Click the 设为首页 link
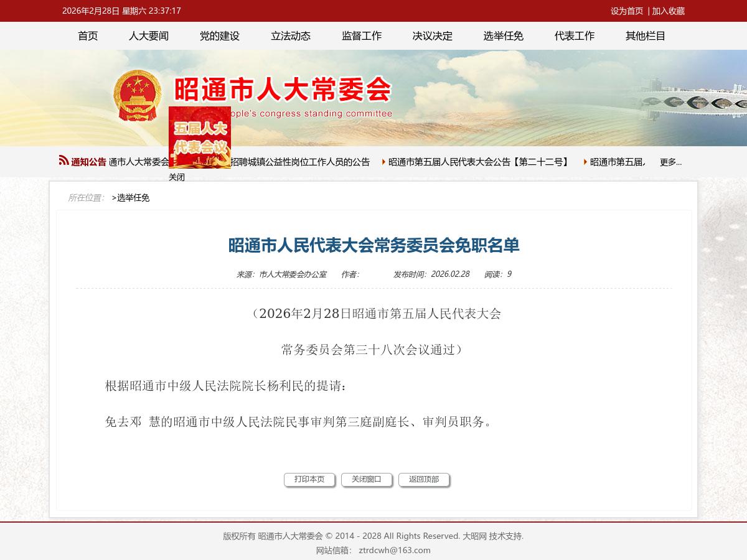Screen dimensions: 747x560 [x=627, y=12]
